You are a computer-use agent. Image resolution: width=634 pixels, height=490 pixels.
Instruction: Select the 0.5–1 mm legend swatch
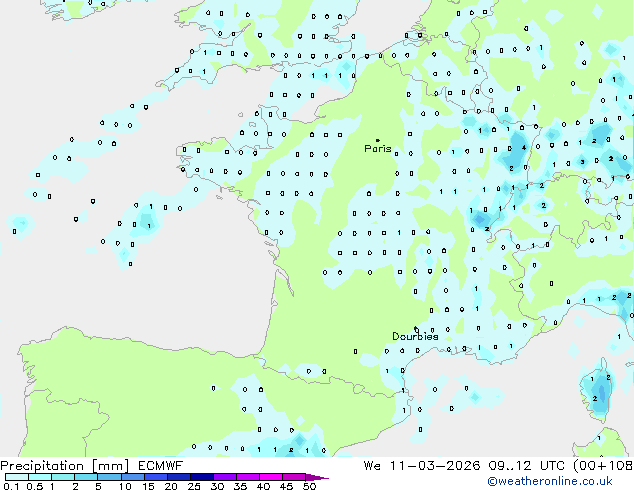click(40, 477)
